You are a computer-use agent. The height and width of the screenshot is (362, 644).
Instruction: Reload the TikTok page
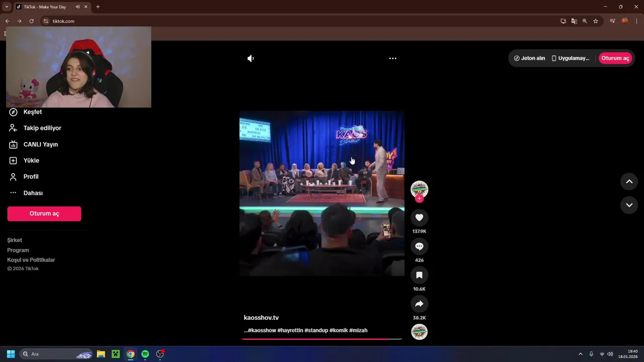pos(31,21)
